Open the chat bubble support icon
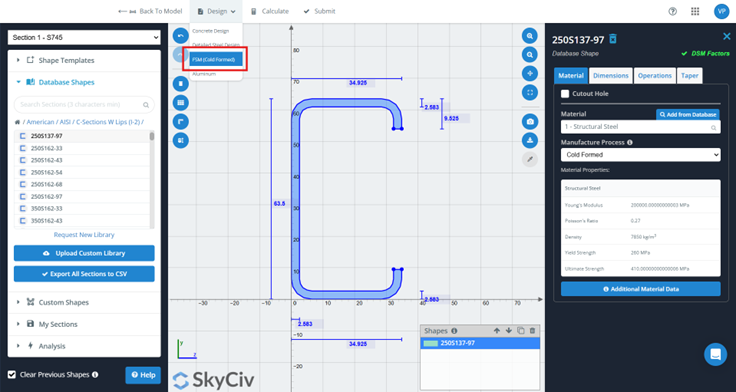This screenshot has height=392, width=736. pos(715,354)
